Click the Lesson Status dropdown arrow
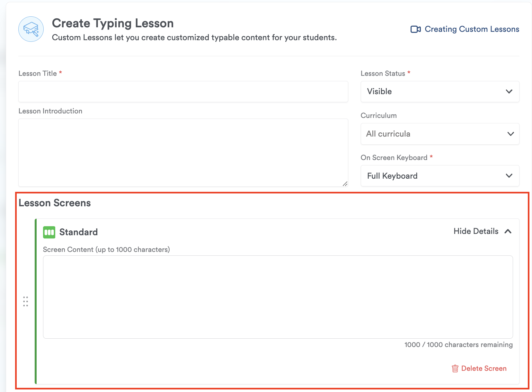 tap(509, 92)
